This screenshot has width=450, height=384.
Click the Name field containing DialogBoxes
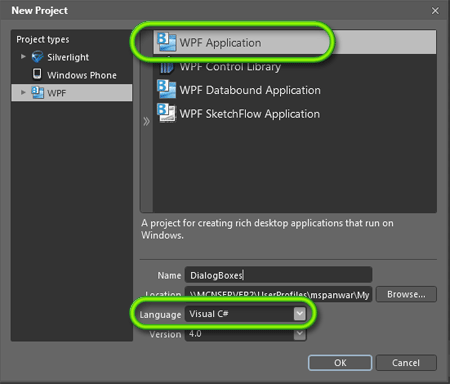[x=278, y=275]
